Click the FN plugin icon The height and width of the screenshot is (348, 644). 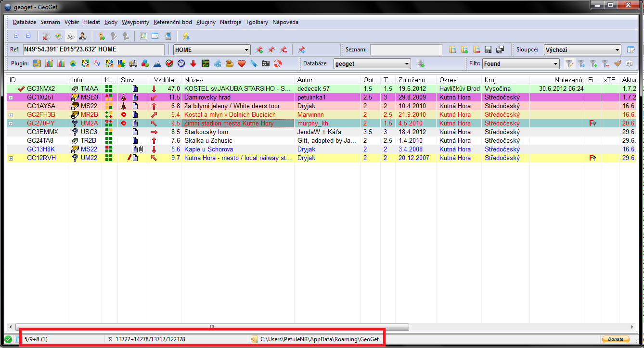tap(97, 63)
